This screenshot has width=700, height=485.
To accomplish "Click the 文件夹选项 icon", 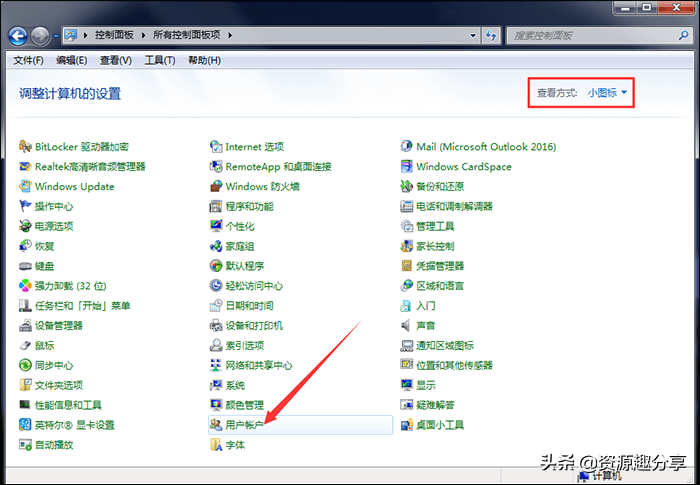I will tap(25, 385).
